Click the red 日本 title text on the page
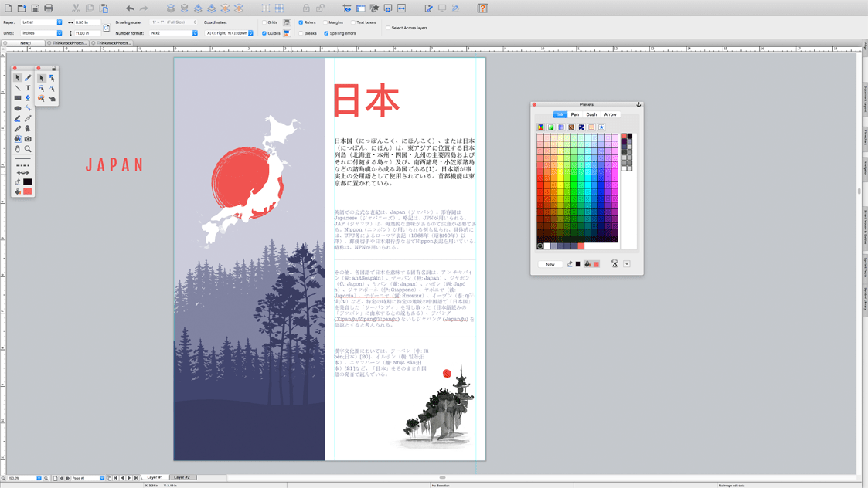 pos(366,100)
